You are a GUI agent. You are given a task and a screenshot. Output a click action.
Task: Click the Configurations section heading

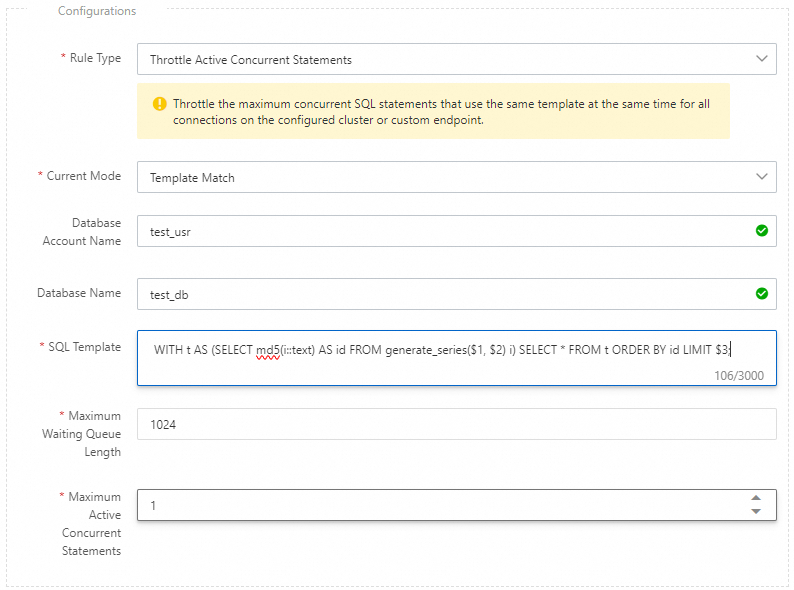point(97,11)
